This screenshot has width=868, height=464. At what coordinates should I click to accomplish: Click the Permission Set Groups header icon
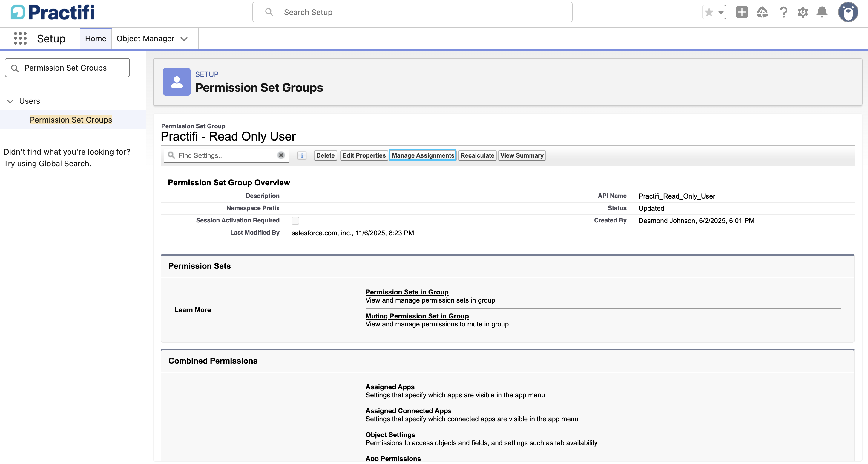pyautogui.click(x=177, y=82)
